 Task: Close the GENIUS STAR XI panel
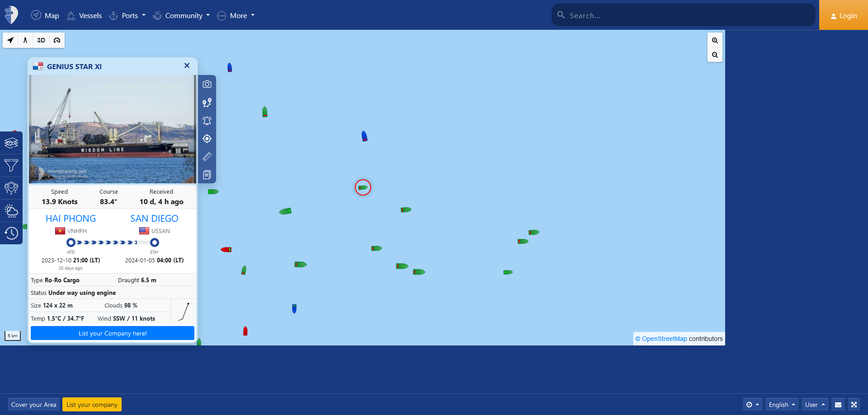click(187, 65)
